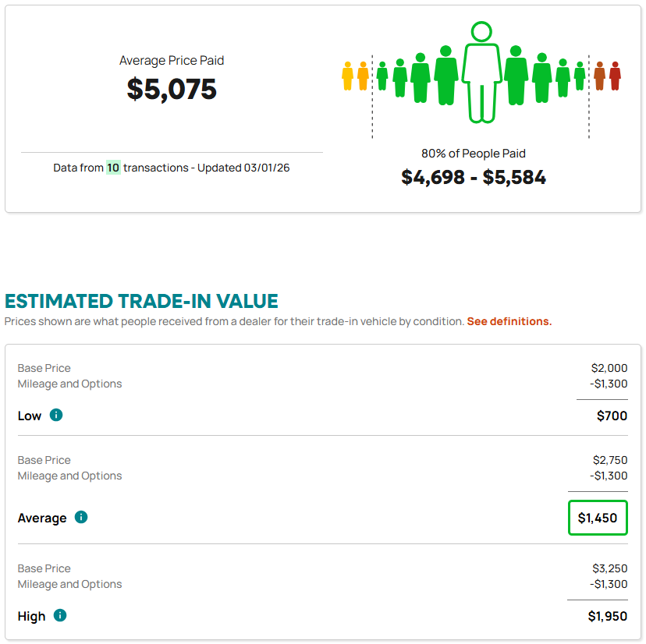This screenshot has width=646, height=644.
Task: Click the large outlined center person icon
Action: click(x=481, y=74)
